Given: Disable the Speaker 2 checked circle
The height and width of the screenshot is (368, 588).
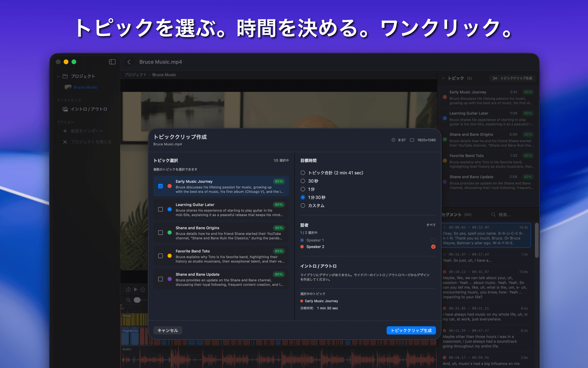Looking at the screenshot, I should (433, 247).
